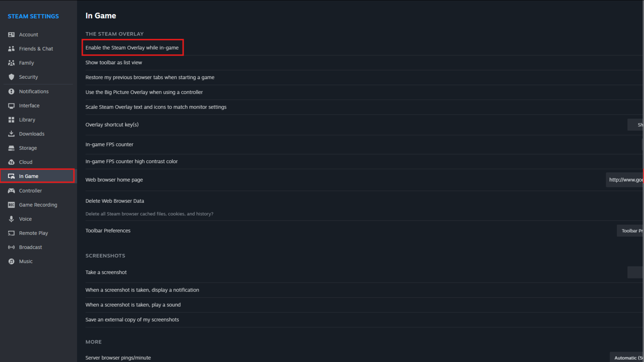Image resolution: width=644 pixels, height=362 pixels.
Task: Select the Storage settings category
Action: pyautogui.click(x=28, y=148)
